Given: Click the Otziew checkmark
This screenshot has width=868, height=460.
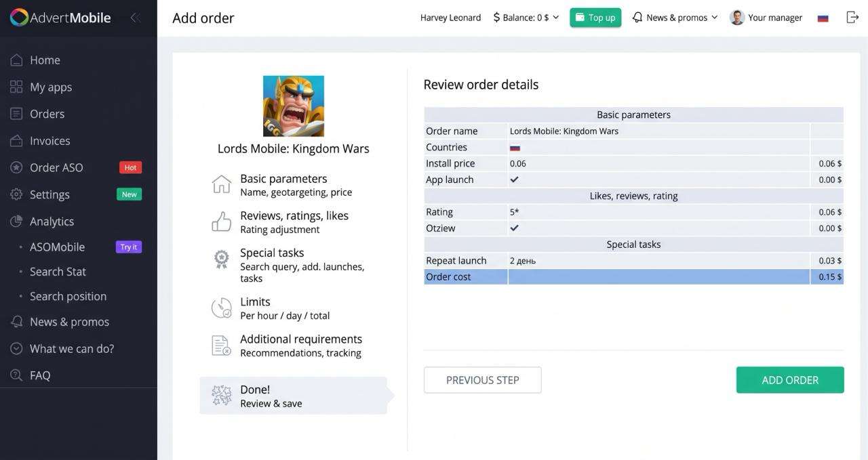Looking at the screenshot, I should point(514,228).
